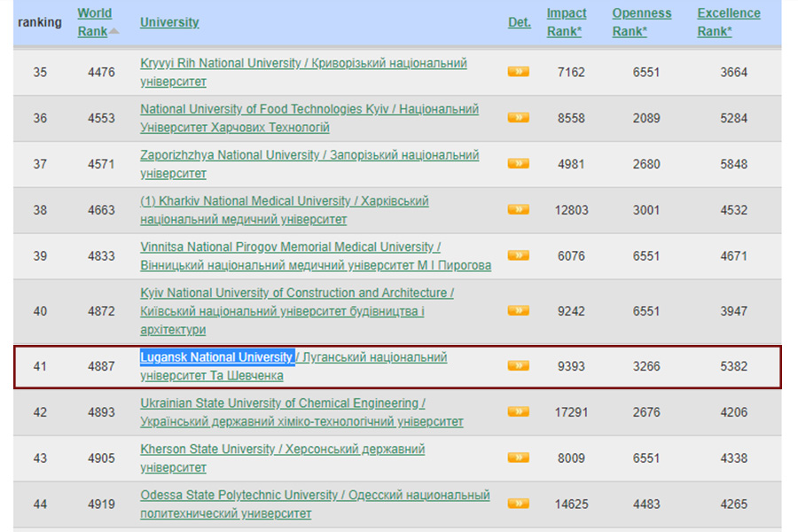Click openness rank value 3266
This screenshot has width=798, height=532.
click(x=646, y=366)
